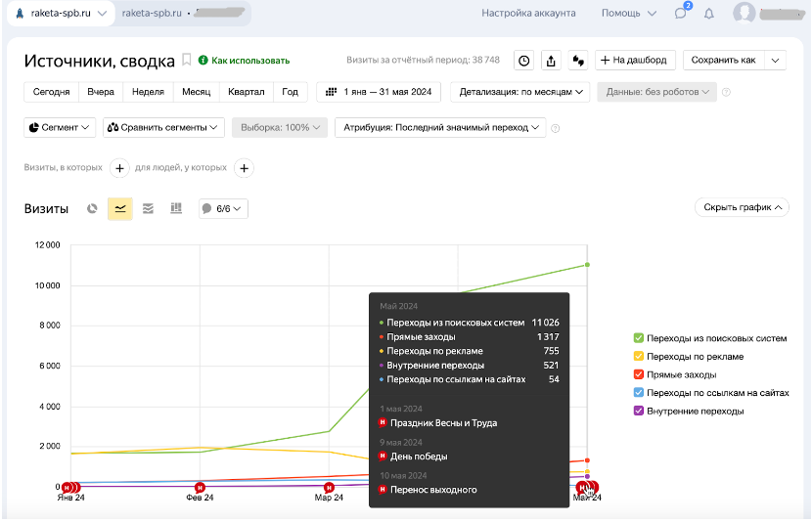Viewport: 812px width, 522px height.
Task: Click 'На дашборд' button
Action: click(x=635, y=61)
